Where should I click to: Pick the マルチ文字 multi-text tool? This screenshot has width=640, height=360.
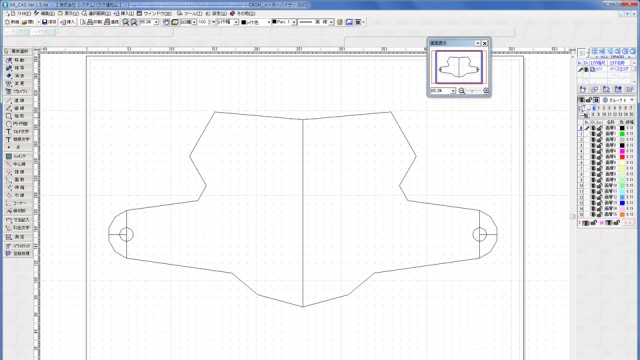[18, 131]
